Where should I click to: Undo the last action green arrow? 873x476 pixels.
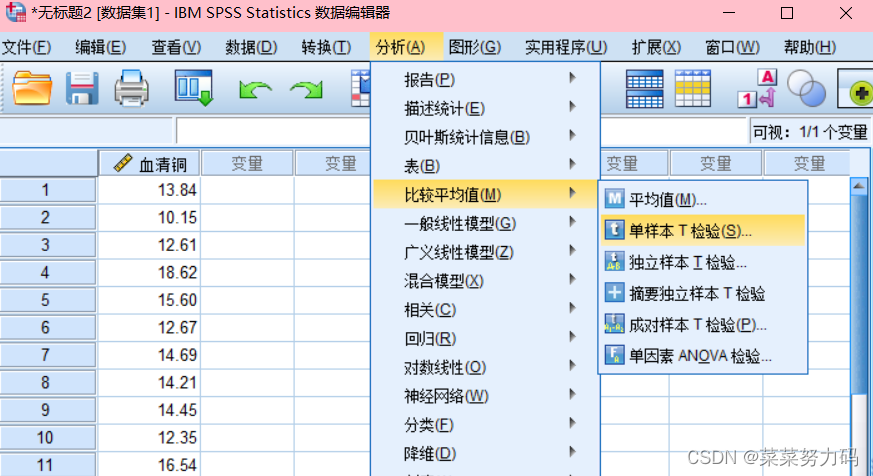[x=255, y=89]
